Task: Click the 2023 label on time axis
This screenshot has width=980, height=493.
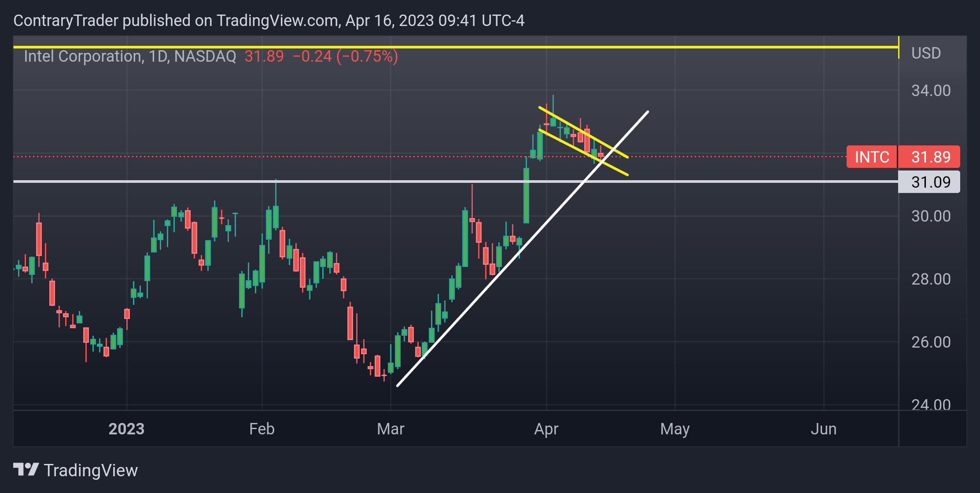Action: point(126,429)
